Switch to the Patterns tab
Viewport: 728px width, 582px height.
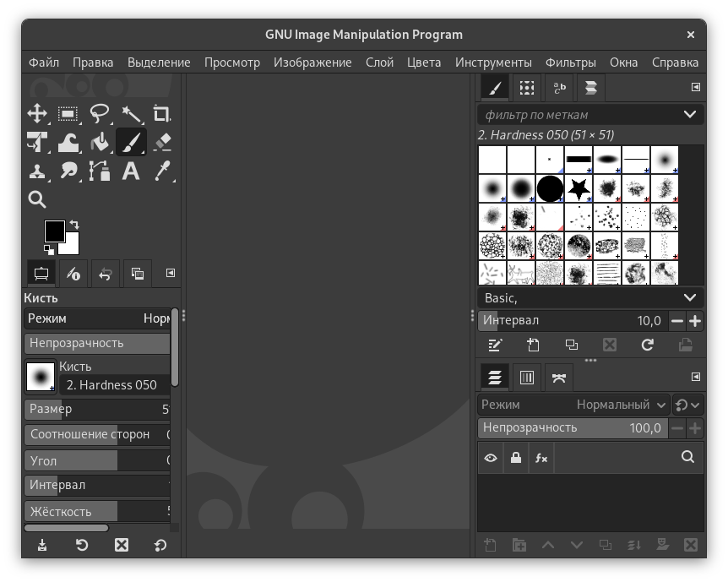coord(527,87)
